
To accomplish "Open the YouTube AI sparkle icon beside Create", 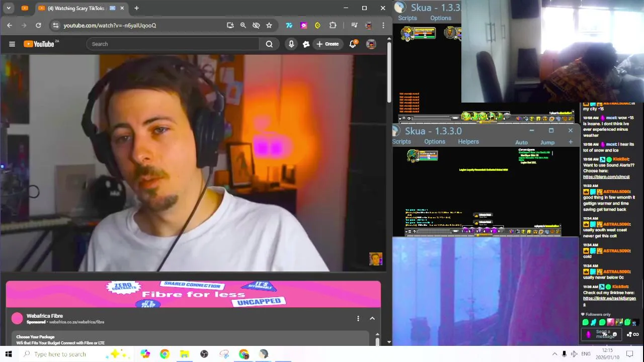I will click(306, 44).
